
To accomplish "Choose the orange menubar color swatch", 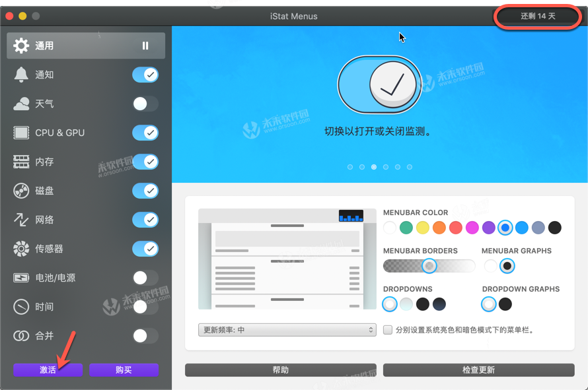I will (x=439, y=228).
